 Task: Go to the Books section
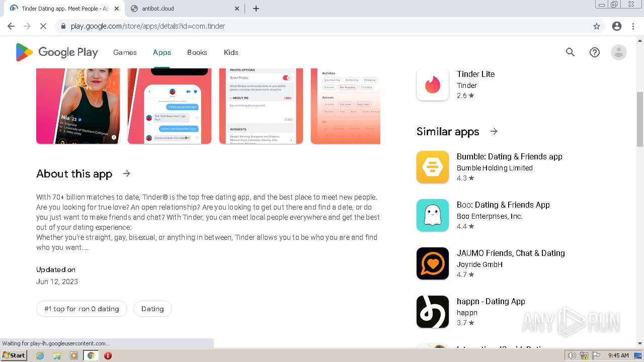pos(197,52)
